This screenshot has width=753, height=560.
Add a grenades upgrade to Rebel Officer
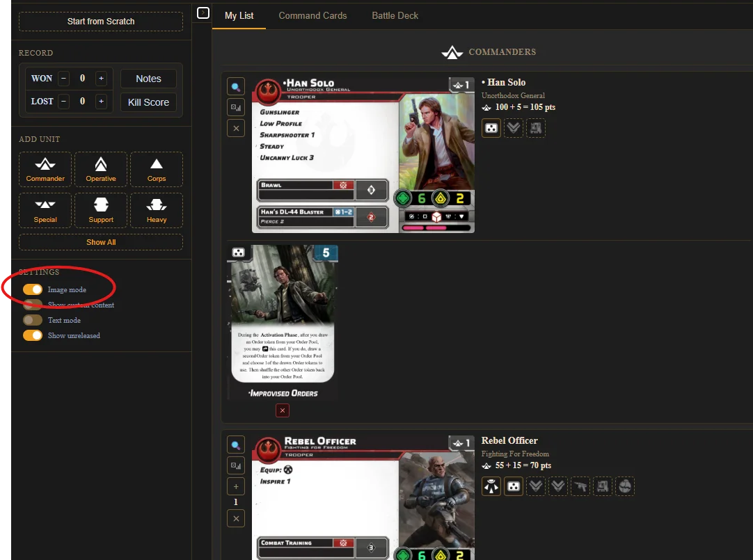point(625,486)
